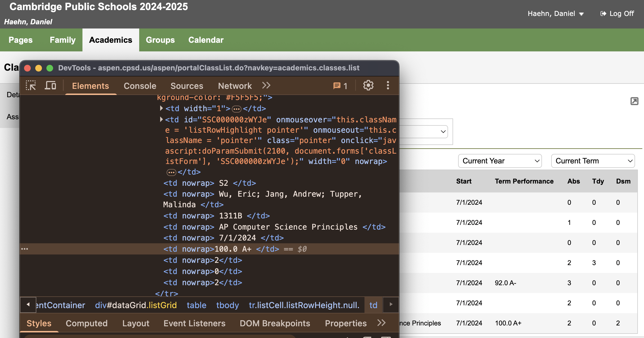This screenshot has width=644, height=338.
Task: Expand the collapsed ellipsis in td SSC000000zWYJe
Action: tap(171, 172)
